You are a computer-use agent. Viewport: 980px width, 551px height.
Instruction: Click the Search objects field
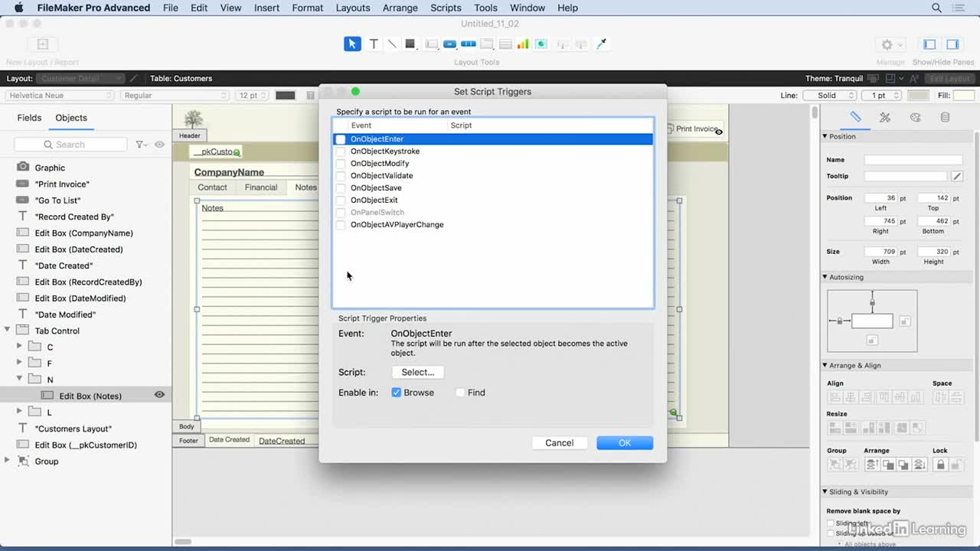pos(70,144)
